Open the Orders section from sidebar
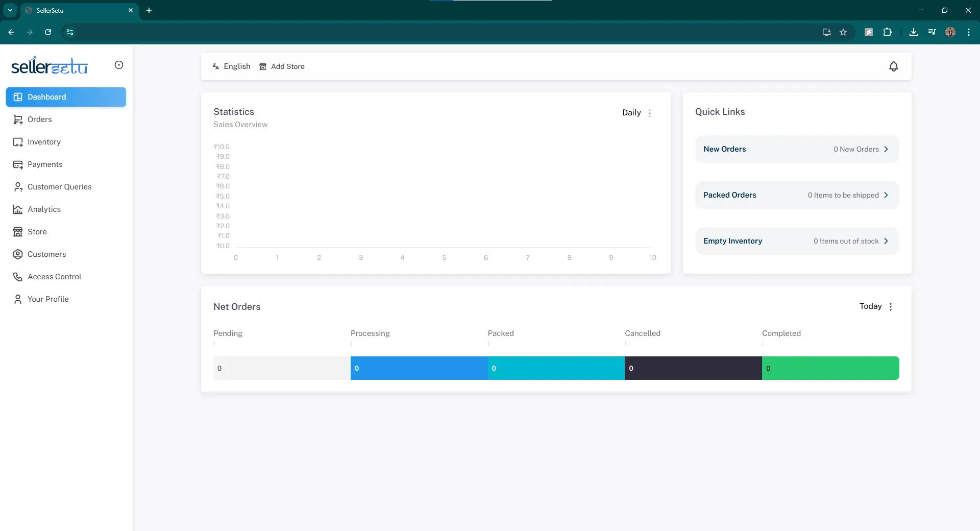Image resolution: width=980 pixels, height=531 pixels. coord(39,119)
